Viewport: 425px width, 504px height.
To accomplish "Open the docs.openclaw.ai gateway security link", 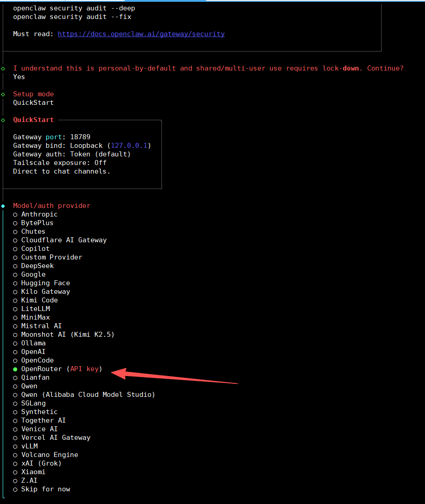I will click(141, 34).
